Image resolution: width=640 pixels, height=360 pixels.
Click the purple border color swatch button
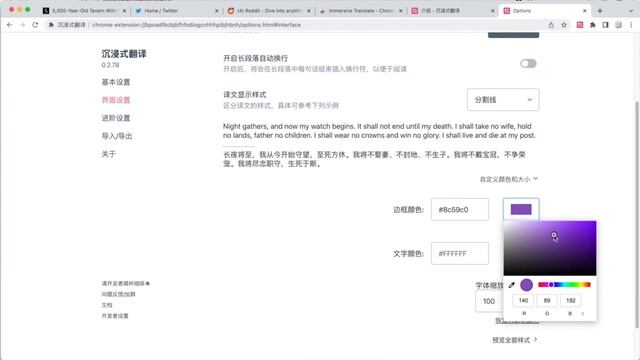pyautogui.click(x=521, y=209)
